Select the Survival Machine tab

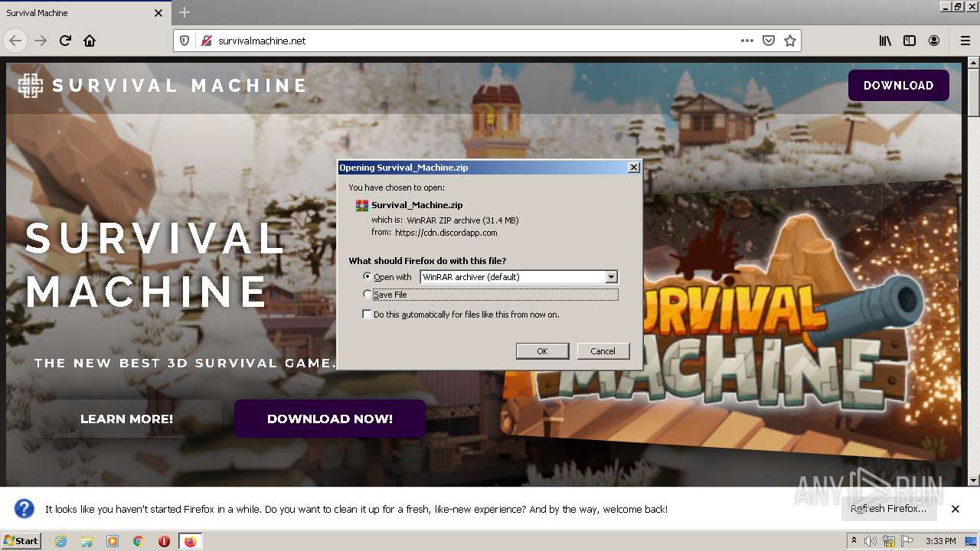84,13
